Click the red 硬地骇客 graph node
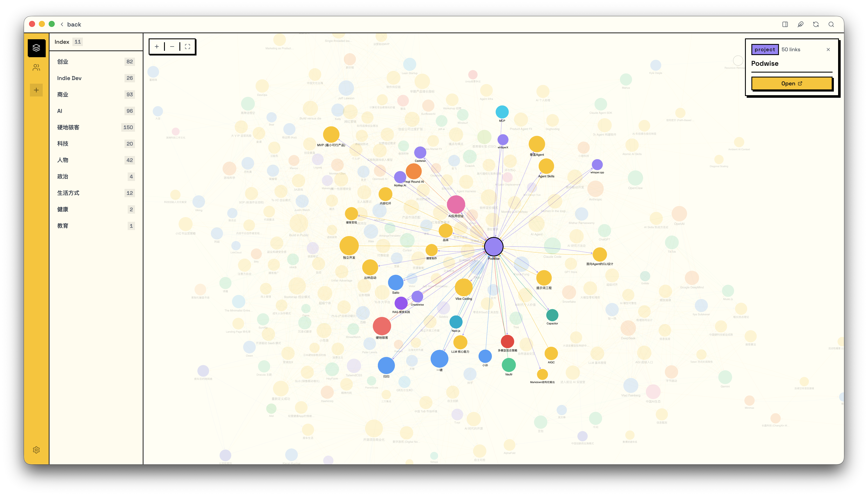Viewport: 868px width, 496px height. [381, 326]
